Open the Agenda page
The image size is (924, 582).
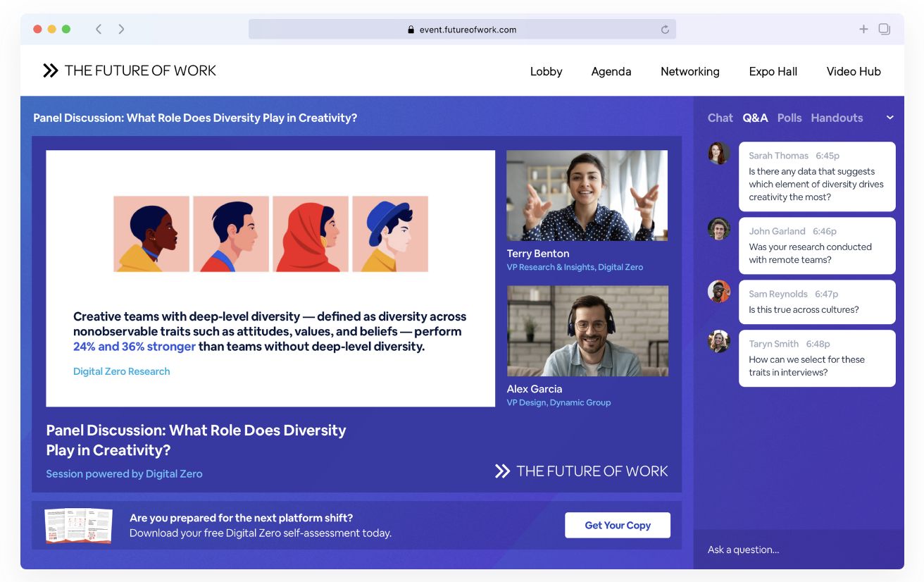tap(611, 71)
